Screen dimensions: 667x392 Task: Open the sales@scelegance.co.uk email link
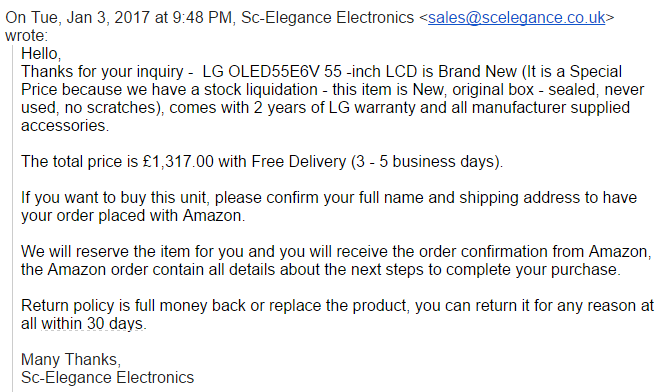click(x=516, y=18)
